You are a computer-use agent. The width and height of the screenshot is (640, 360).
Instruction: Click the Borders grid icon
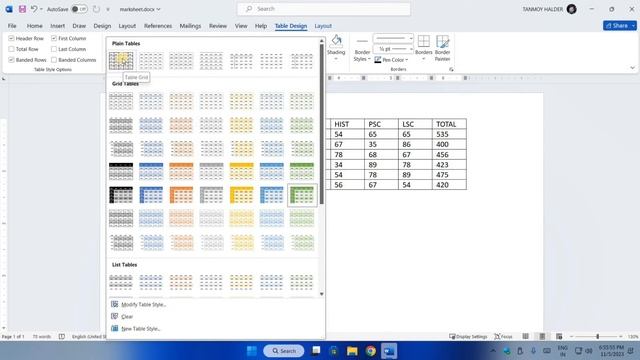(x=424, y=41)
